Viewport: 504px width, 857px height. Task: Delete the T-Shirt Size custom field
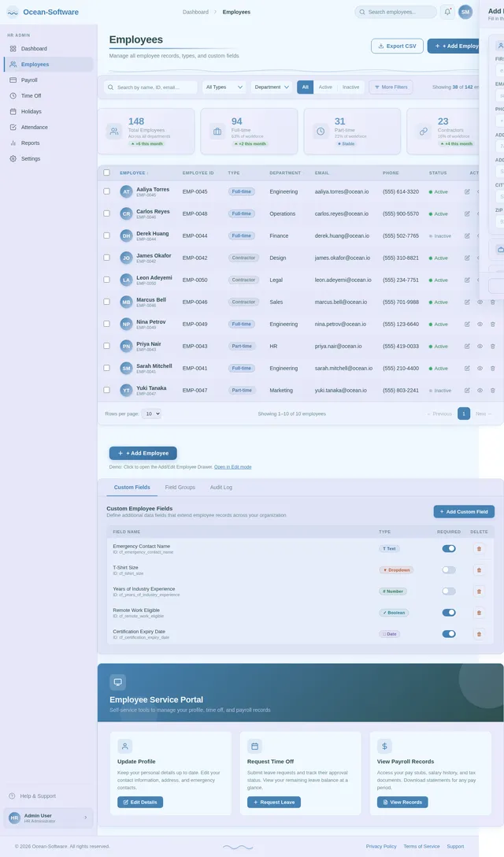coord(479,569)
